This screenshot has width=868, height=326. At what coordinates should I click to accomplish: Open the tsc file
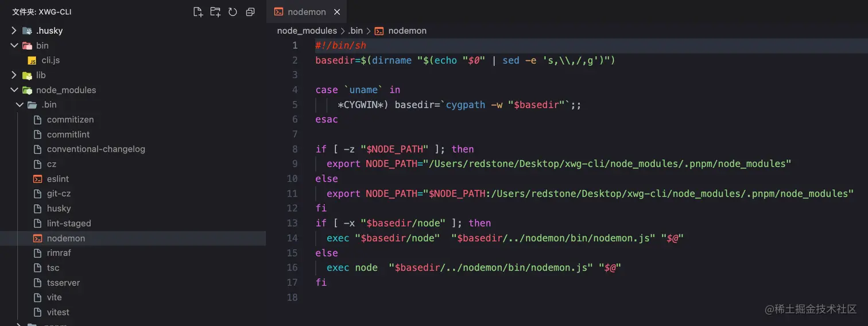click(x=53, y=268)
